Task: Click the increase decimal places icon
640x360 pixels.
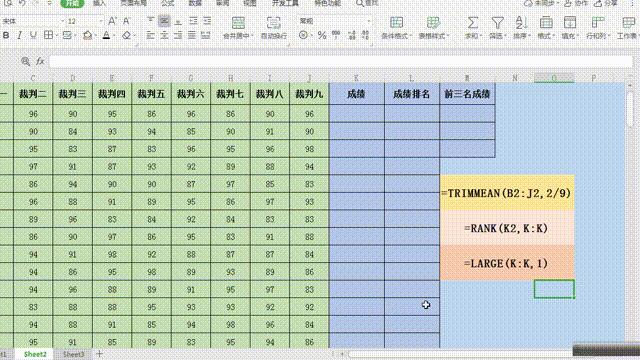Action: [x=351, y=36]
